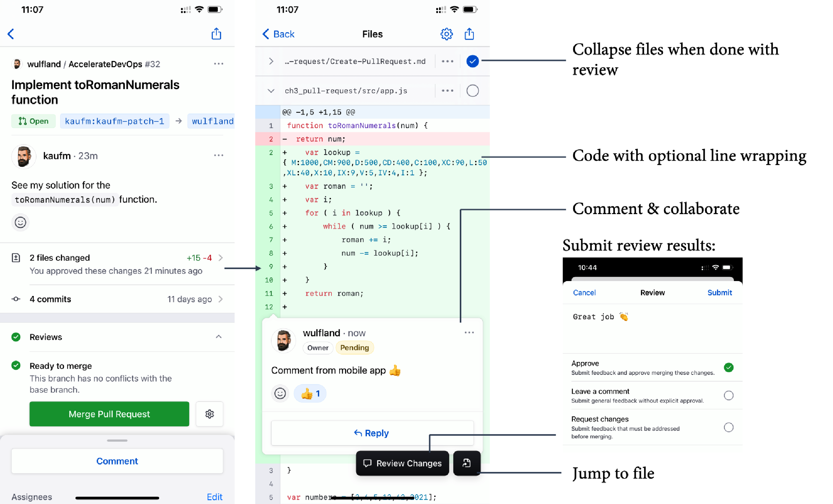Screen dimensions: 833x504
Task: Select the Approve review option
Action: (652, 368)
